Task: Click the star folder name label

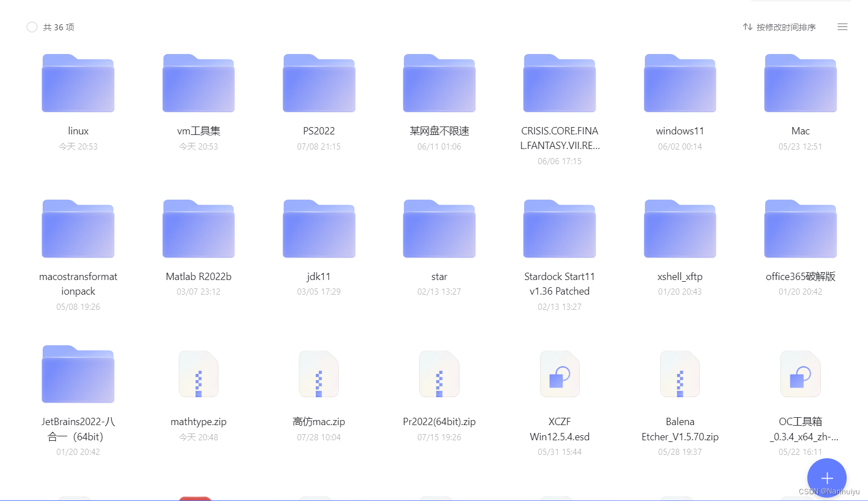Action: pyautogui.click(x=439, y=277)
